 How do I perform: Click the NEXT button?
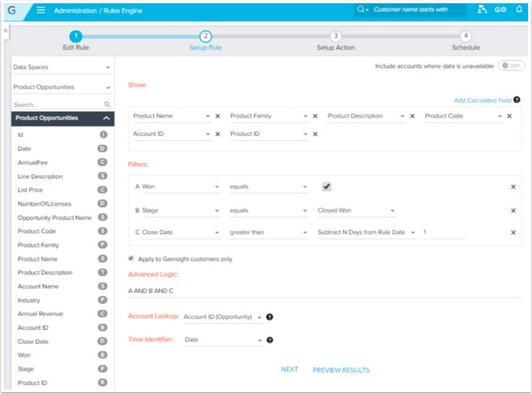tap(289, 369)
